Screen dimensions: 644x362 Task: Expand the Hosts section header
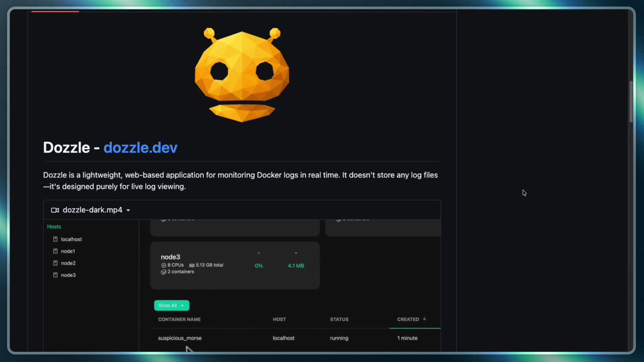coord(54,226)
